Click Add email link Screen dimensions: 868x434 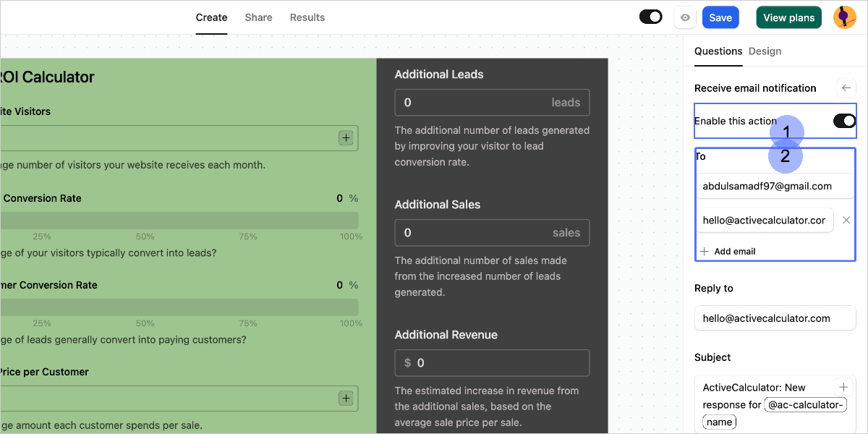click(x=728, y=251)
